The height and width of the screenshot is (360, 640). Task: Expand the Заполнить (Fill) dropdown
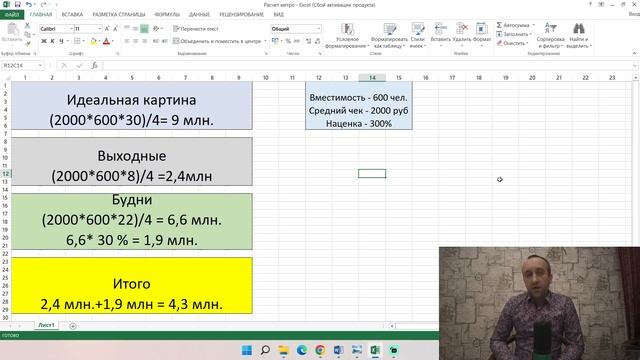click(x=530, y=34)
